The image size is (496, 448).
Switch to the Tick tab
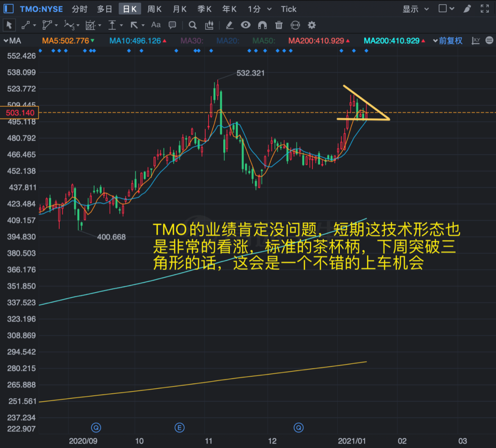pyautogui.click(x=288, y=9)
